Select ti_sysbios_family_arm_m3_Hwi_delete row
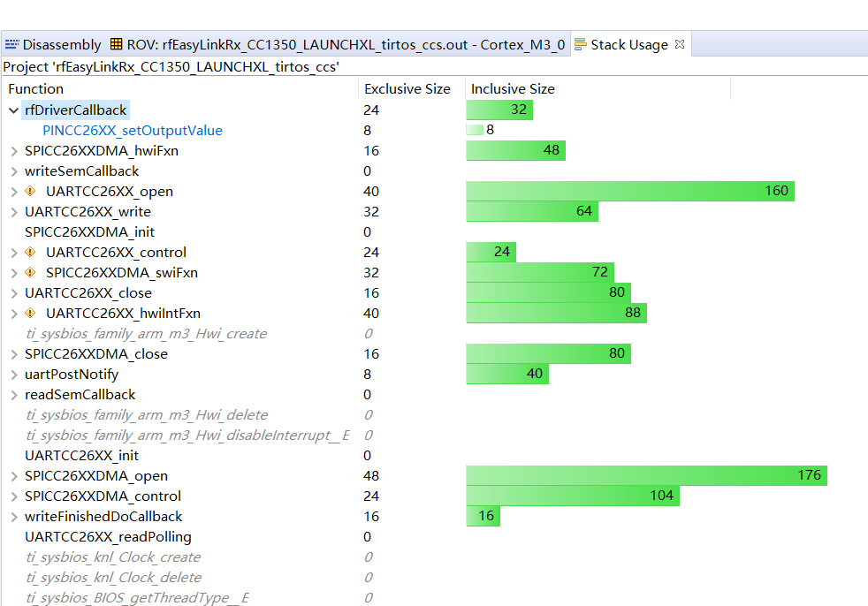 click(x=147, y=415)
